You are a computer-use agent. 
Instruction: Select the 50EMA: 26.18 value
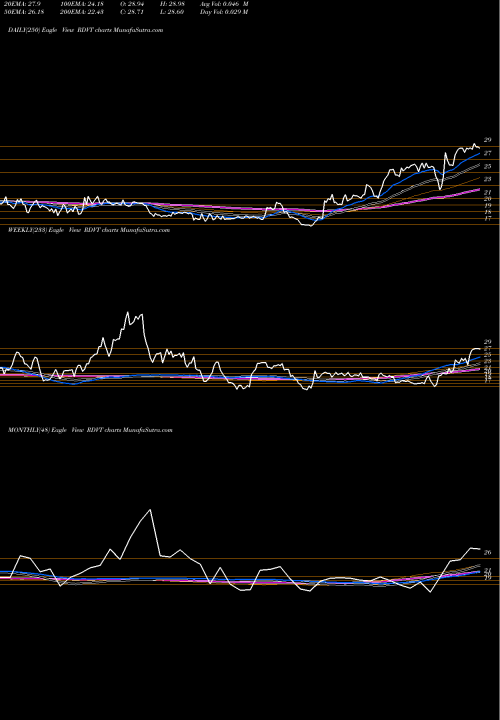pyautogui.click(x=24, y=12)
